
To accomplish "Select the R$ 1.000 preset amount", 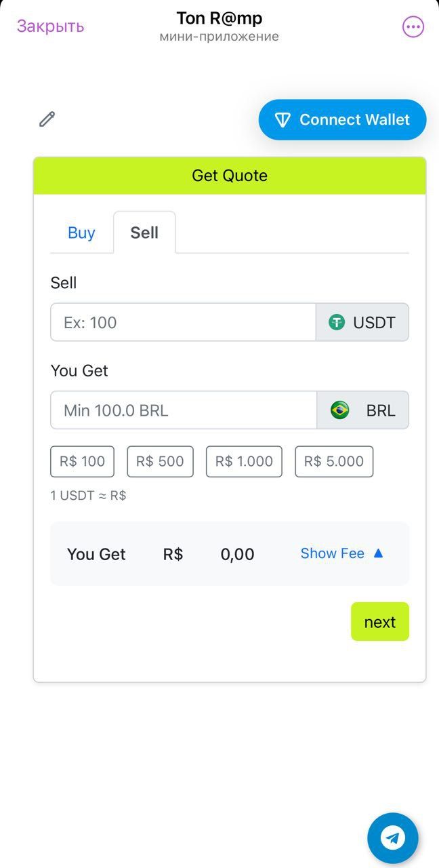I will point(244,461).
